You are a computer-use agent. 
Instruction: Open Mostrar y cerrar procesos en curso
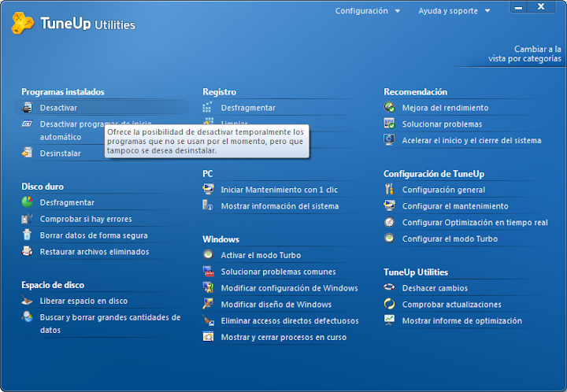(283, 337)
